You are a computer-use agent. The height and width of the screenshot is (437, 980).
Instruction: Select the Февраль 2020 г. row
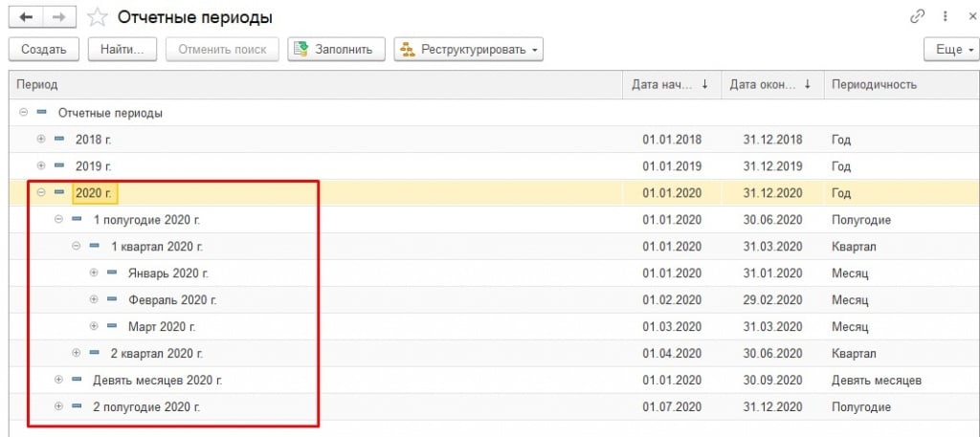coord(172,300)
